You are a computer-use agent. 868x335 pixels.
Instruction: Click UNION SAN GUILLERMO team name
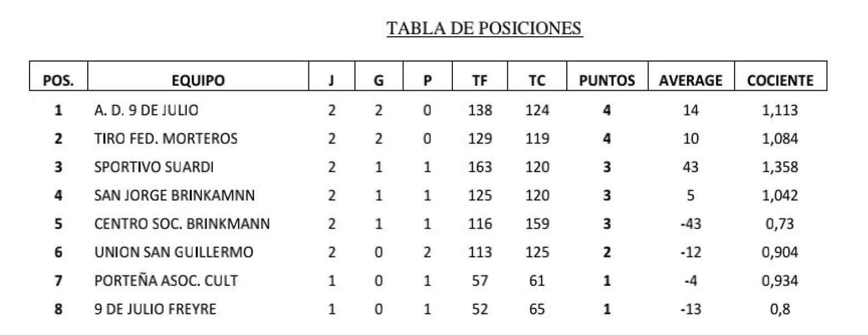click(x=173, y=252)
